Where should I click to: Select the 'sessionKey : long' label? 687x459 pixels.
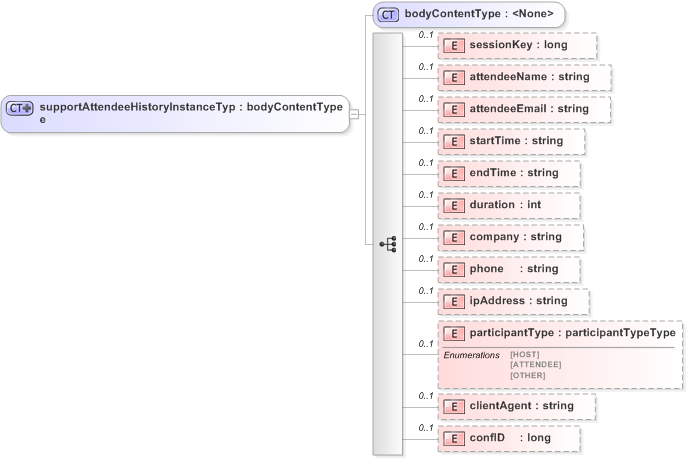tap(518, 45)
